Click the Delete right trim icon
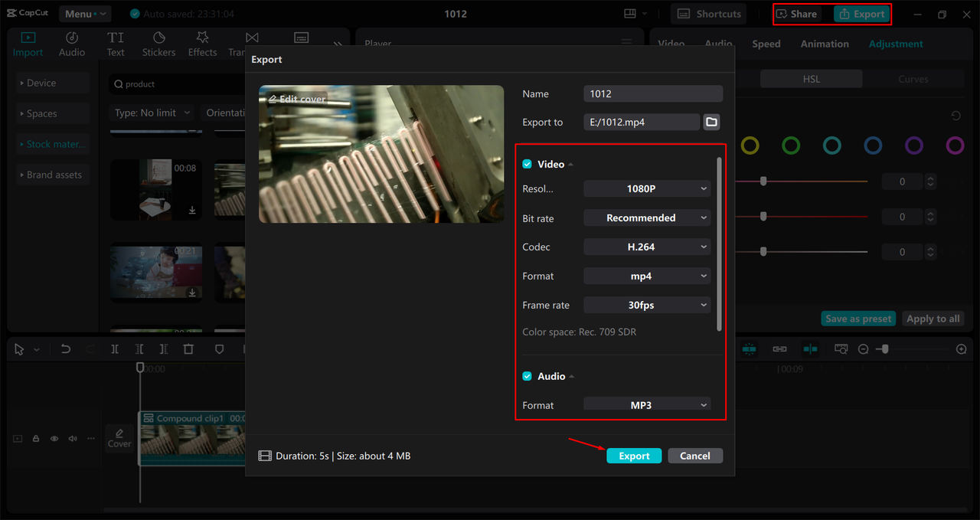This screenshot has height=520, width=980. pos(164,349)
